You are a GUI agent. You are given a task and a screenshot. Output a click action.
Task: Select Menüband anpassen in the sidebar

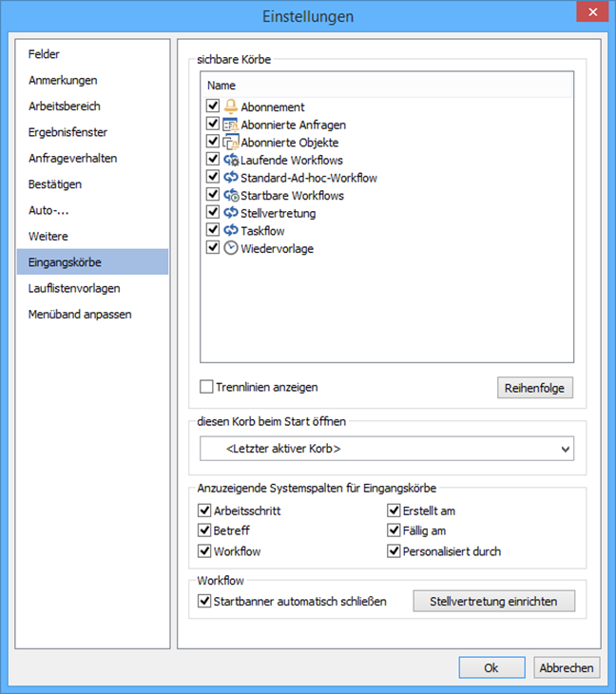pos(80,314)
